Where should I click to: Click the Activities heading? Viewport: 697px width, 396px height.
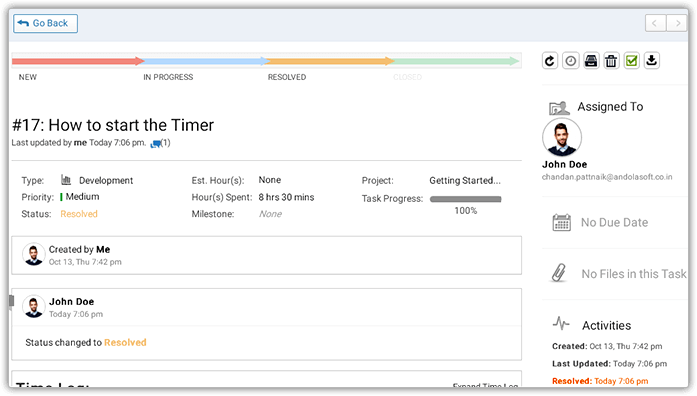606,325
